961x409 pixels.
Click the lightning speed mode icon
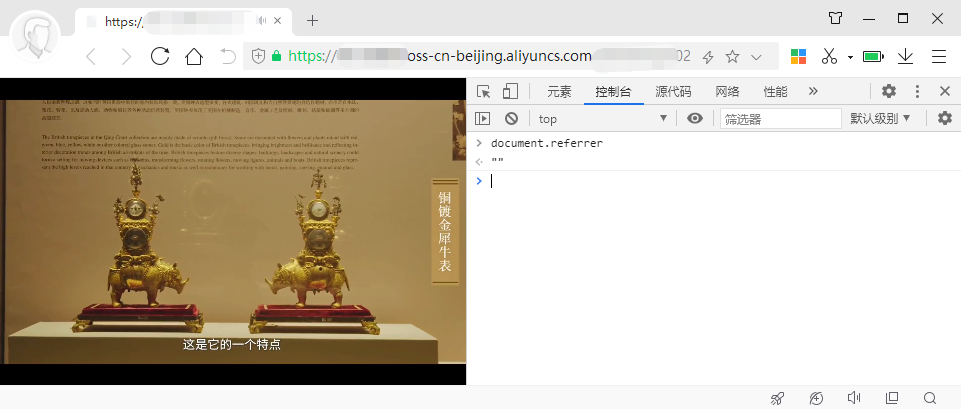click(708, 57)
